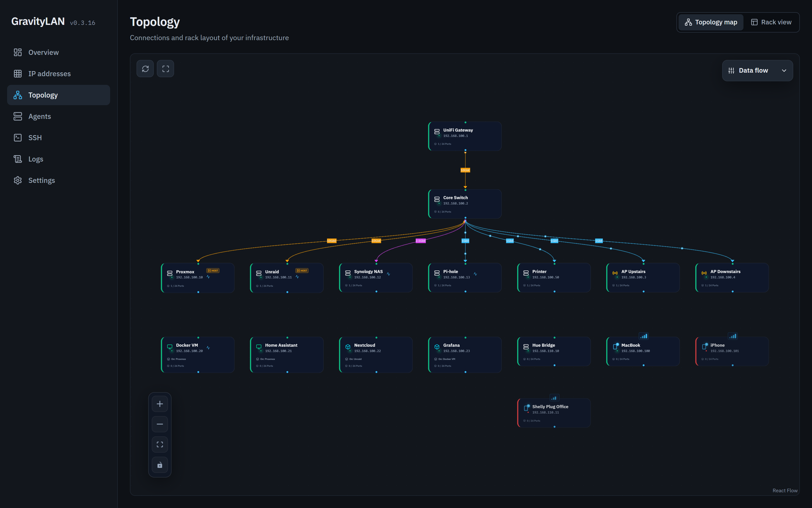Viewport: 812px width, 508px height.
Task: Click the Home Assistant node title
Action: tap(281, 345)
